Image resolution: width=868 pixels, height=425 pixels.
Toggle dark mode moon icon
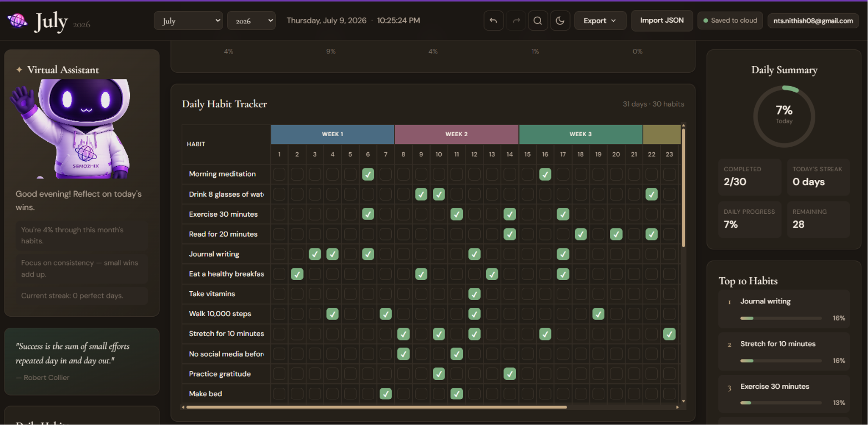pos(560,21)
